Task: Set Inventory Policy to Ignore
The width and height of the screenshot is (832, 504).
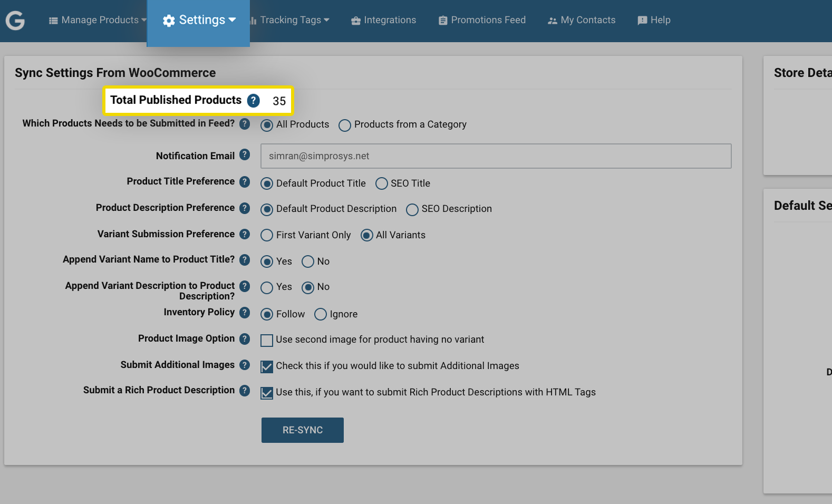Action: [321, 314]
